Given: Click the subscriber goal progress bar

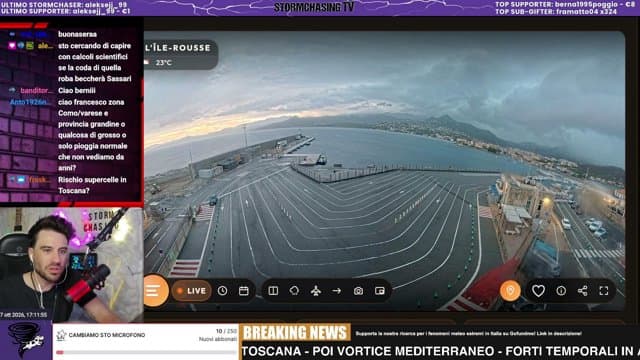Looking at the screenshot, I should (x=146, y=352).
